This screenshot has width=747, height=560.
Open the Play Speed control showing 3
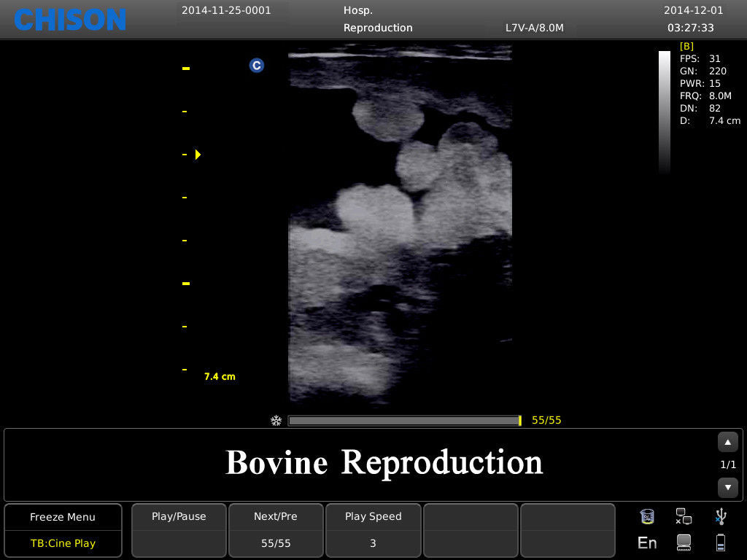(x=373, y=529)
